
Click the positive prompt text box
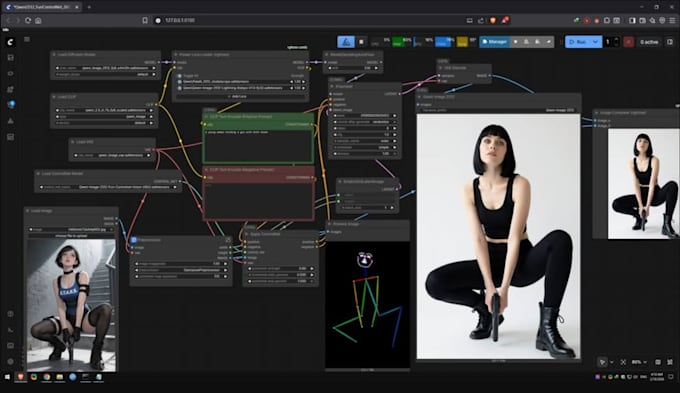pyautogui.click(x=258, y=146)
